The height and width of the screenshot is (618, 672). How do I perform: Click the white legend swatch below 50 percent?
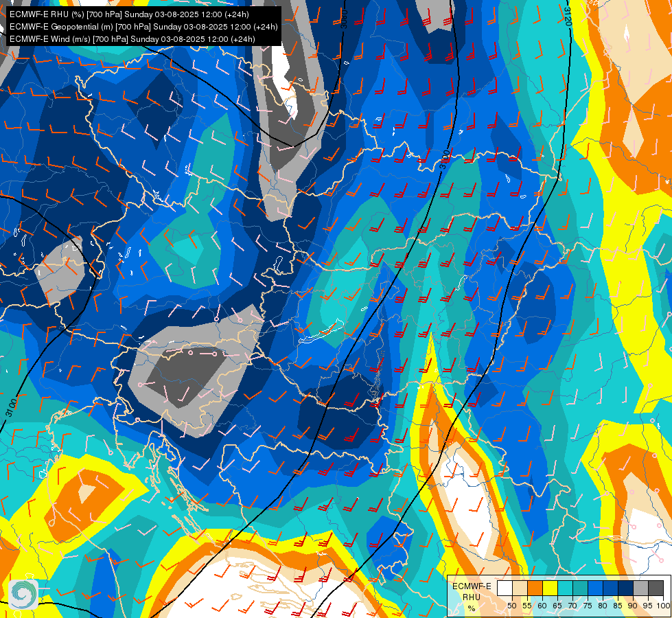(x=505, y=588)
